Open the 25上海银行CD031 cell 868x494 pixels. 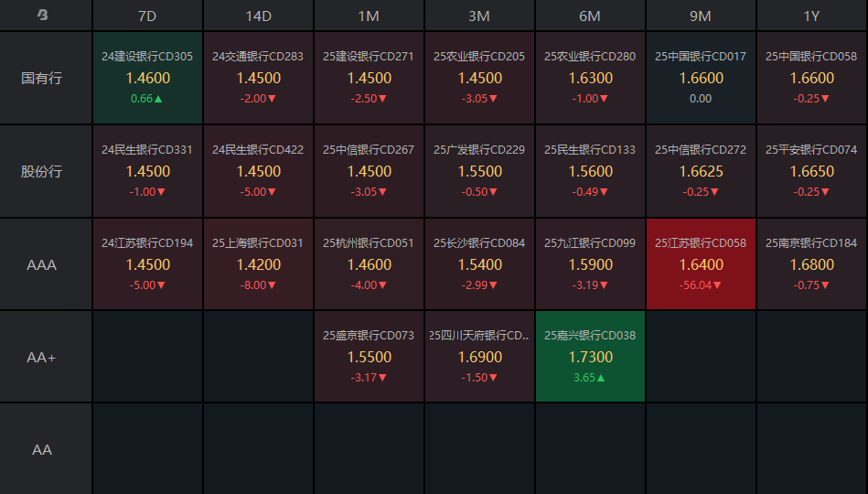click(258, 264)
